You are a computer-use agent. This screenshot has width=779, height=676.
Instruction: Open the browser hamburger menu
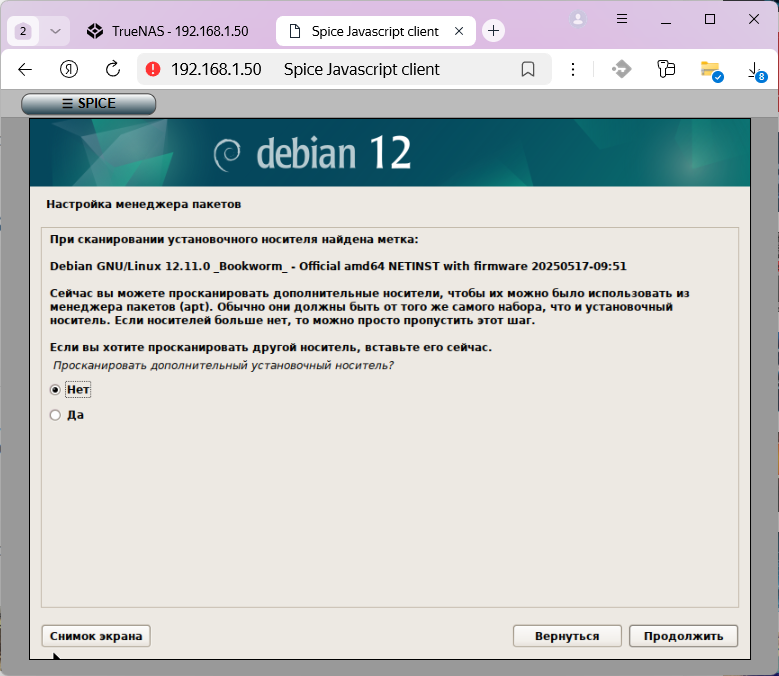coord(622,19)
